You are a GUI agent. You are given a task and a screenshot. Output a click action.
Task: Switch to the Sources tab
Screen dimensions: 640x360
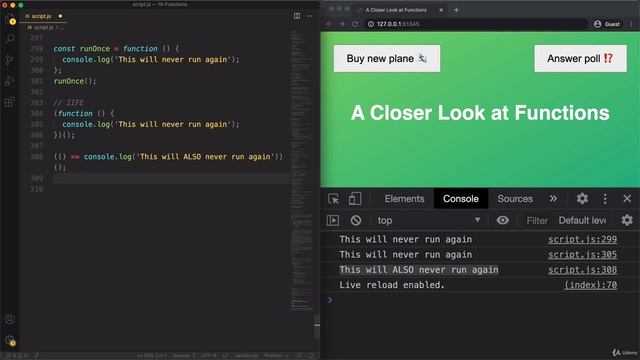pos(515,199)
